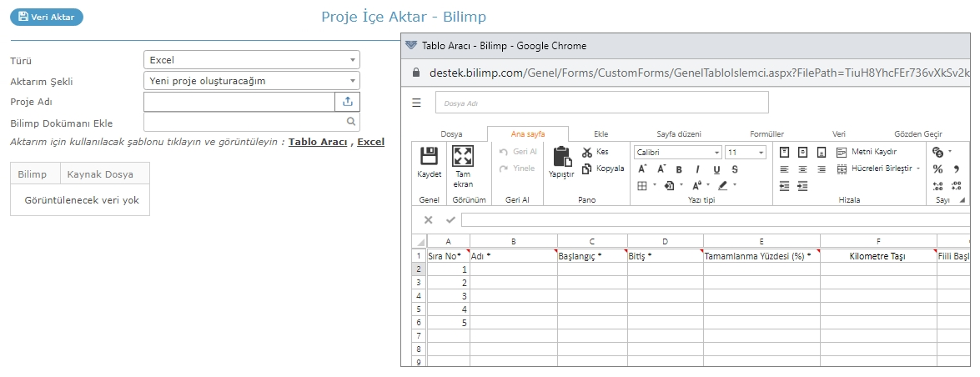The width and height of the screenshot is (980, 377).
Task: Open the Tablo Aracı template link
Action: click(x=318, y=142)
